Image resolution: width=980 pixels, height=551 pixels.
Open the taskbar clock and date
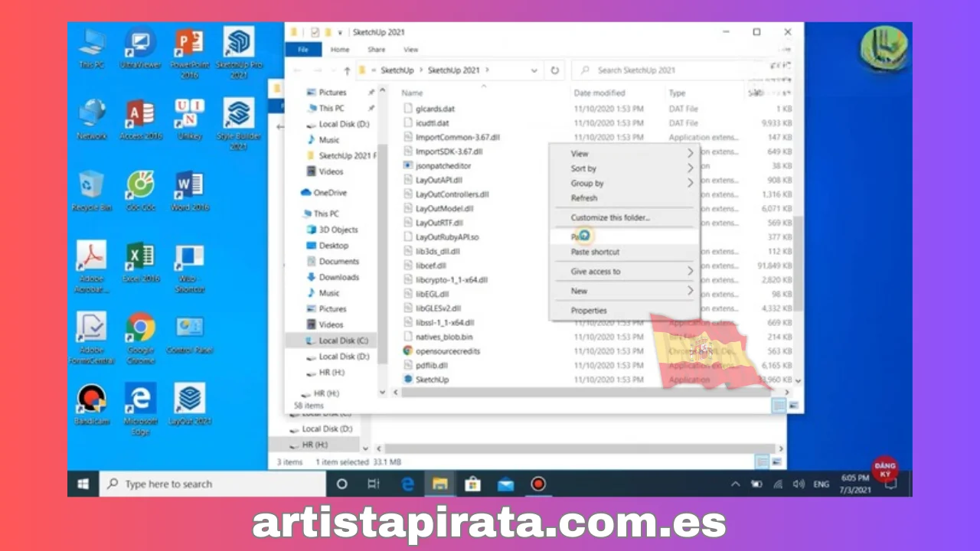[855, 484]
